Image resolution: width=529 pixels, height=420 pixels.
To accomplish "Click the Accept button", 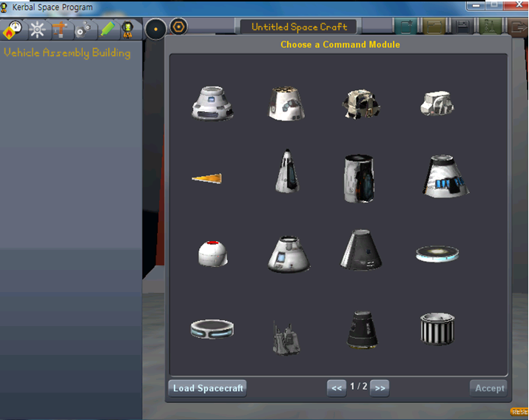I will [x=489, y=388].
